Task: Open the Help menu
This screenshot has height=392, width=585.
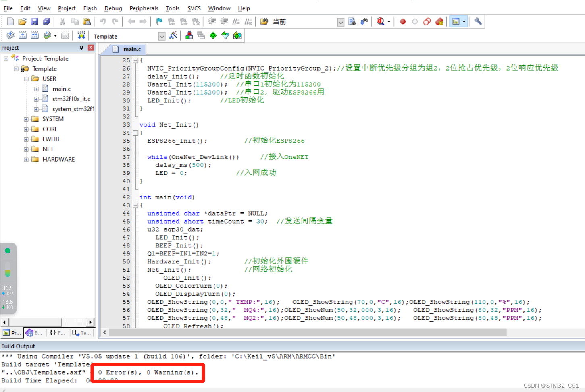Action: click(x=244, y=8)
